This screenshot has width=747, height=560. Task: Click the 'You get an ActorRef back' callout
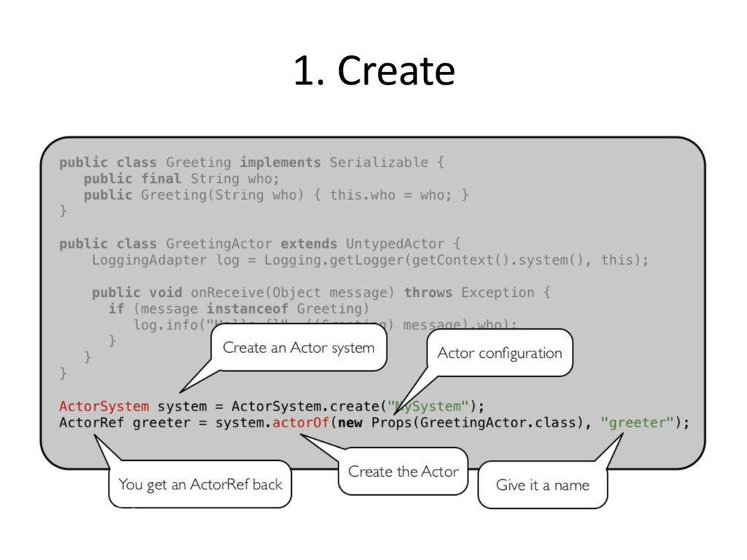(200, 484)
